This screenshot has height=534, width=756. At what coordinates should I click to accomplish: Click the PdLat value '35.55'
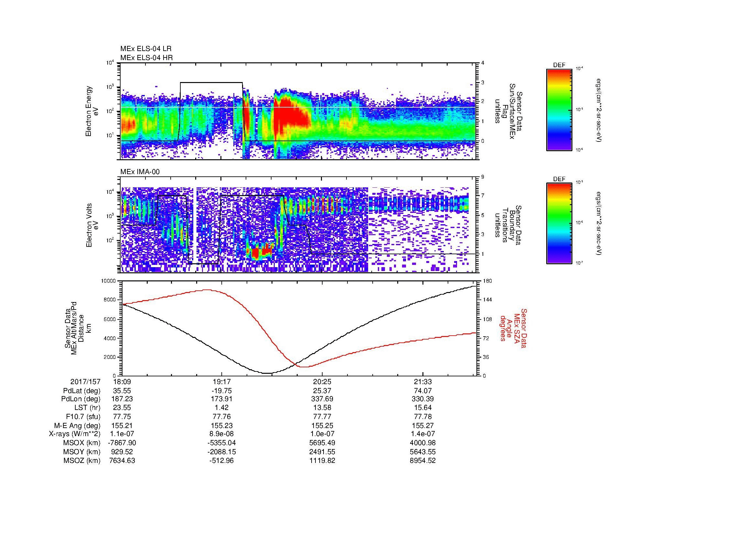point(122,391)
